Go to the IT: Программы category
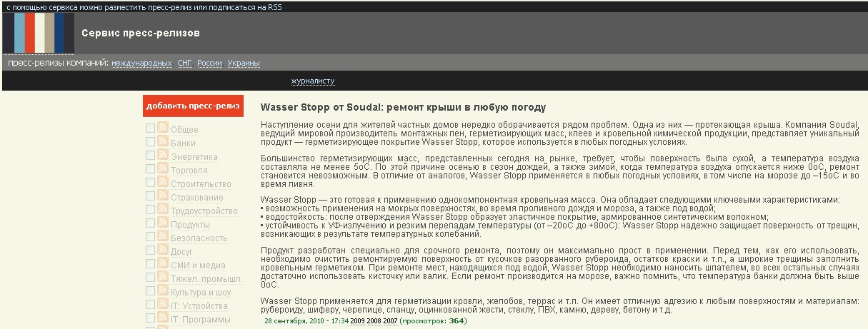Image resolution: width=868 pixels, height=329 pixels. click(x=200, y=320)
